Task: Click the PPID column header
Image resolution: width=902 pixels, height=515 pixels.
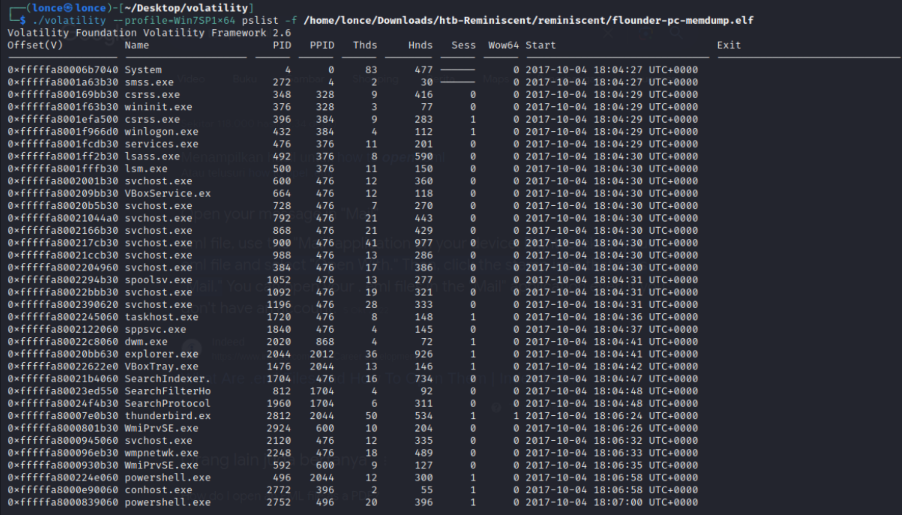Action: tap(322, 45)
